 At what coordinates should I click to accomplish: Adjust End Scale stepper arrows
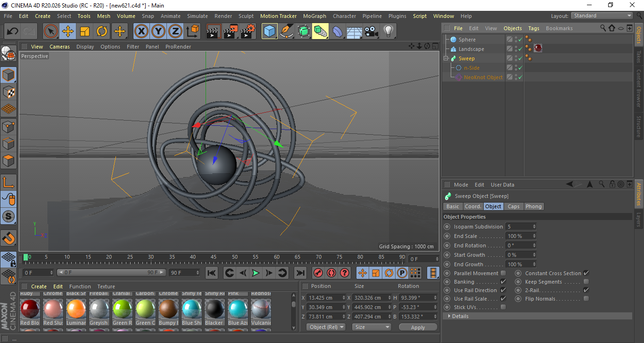point(534,236)
